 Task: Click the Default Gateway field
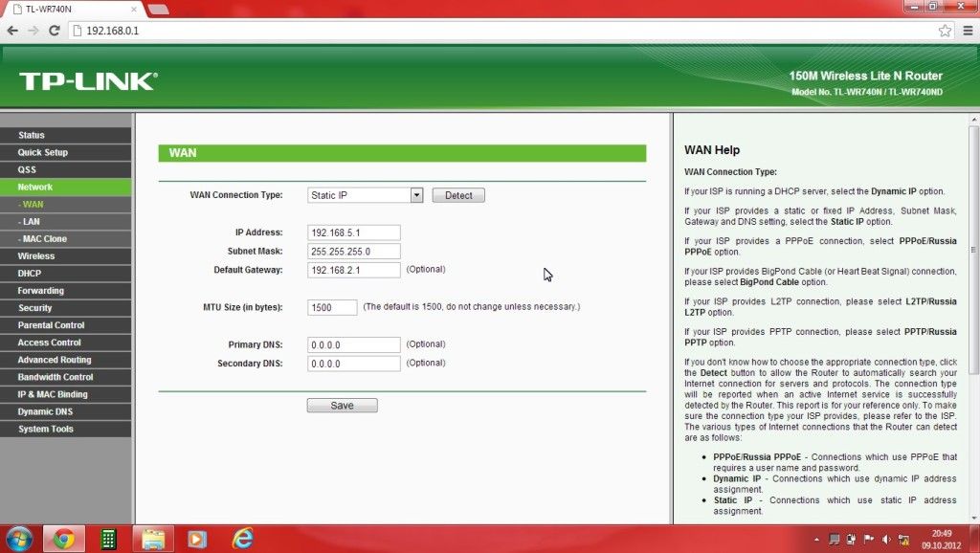354,270
